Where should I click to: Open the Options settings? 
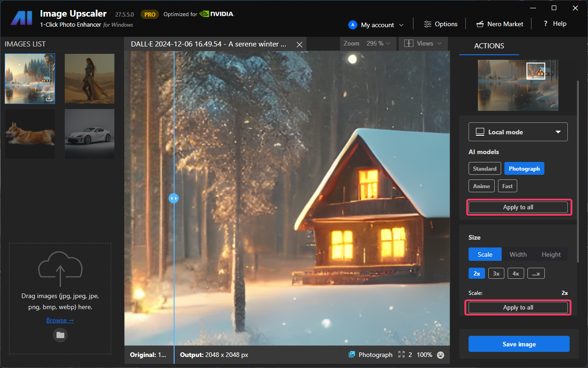[441, 24]
